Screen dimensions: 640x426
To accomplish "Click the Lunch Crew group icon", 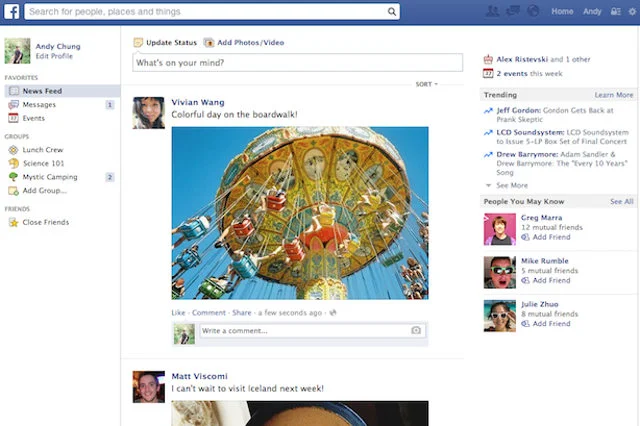I will pyautogui.click(x=13, y=150).
